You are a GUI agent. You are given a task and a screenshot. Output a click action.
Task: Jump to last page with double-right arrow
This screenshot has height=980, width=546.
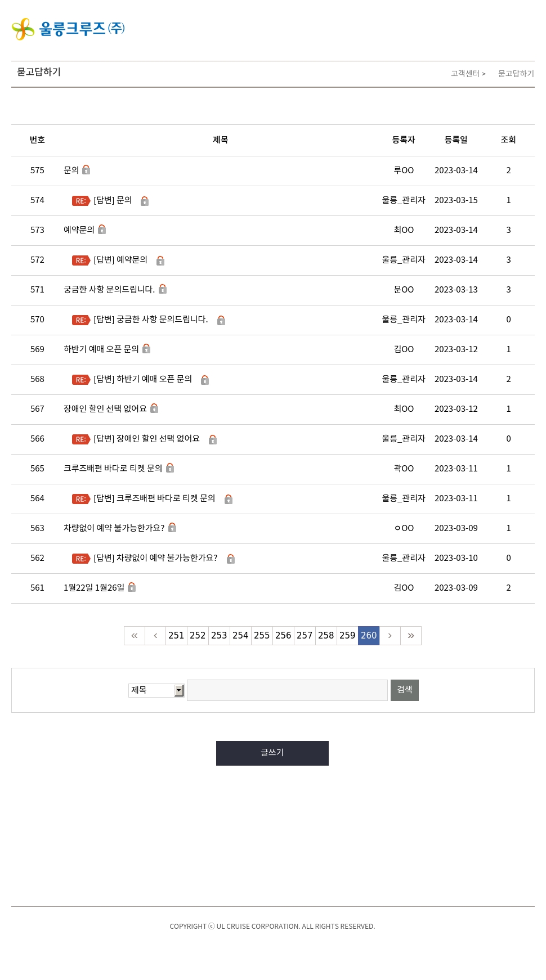411,636
